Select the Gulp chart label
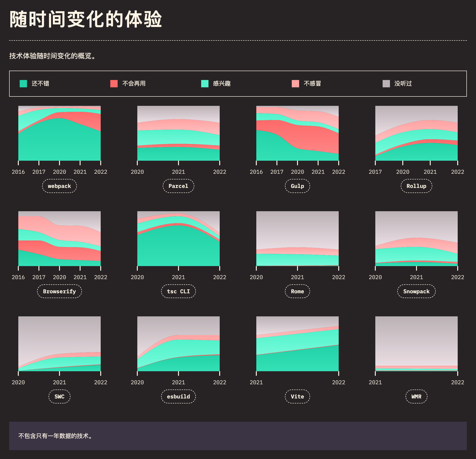This screenshot has height=459, width=476. point(297,186)
